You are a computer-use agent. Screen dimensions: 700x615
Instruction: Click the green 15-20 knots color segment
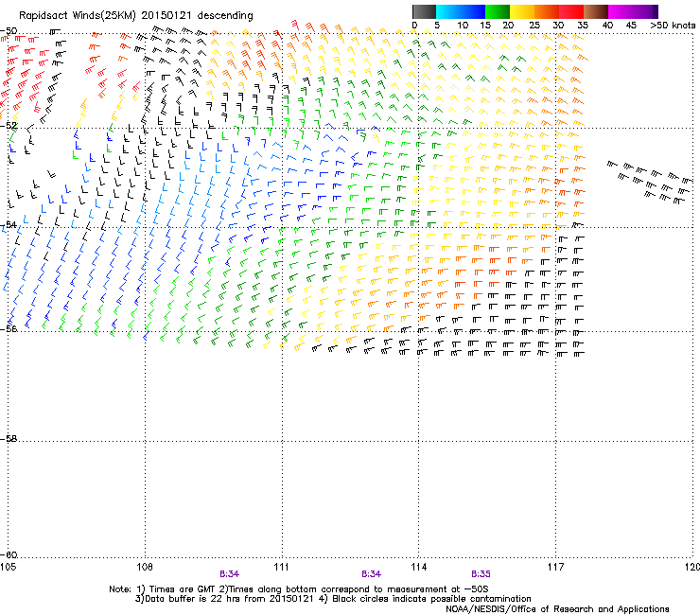(x=498, y=11)
